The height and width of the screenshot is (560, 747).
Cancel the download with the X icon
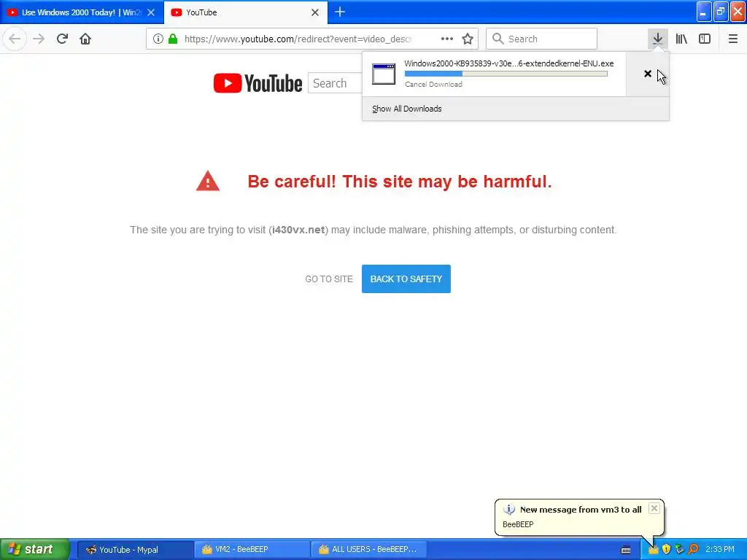648,74
